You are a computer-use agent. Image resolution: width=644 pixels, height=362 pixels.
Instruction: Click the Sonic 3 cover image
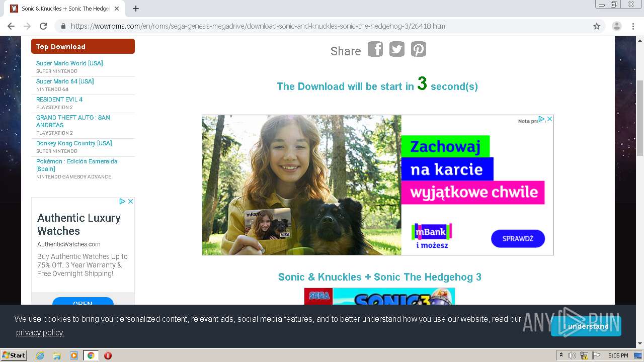380,296
